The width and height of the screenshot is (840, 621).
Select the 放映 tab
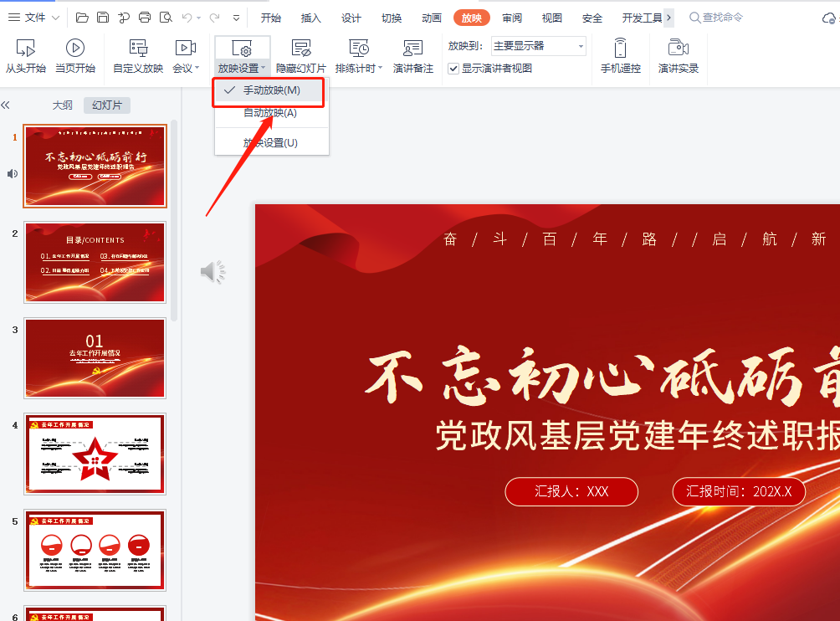471,18
